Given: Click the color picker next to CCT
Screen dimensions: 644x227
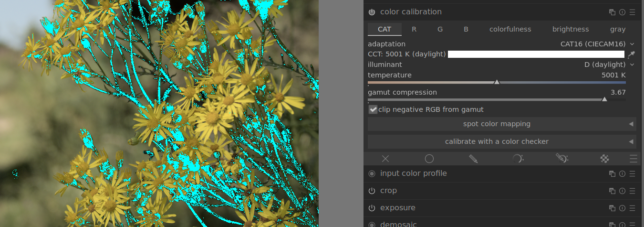Looking at the screenshot, I should click(x=632, y=54).
